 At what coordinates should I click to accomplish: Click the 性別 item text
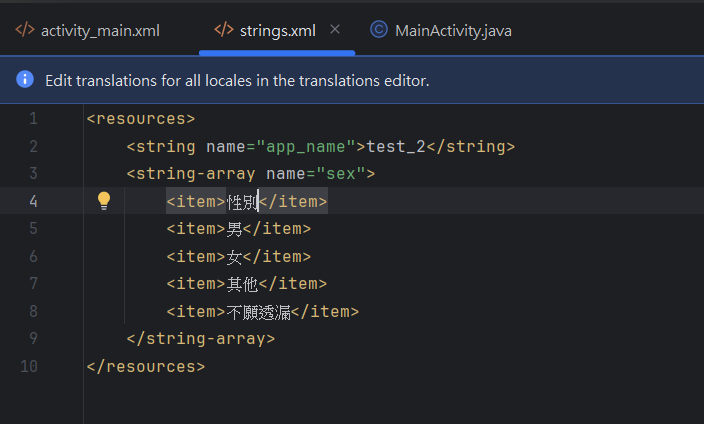tap(243, 201)
